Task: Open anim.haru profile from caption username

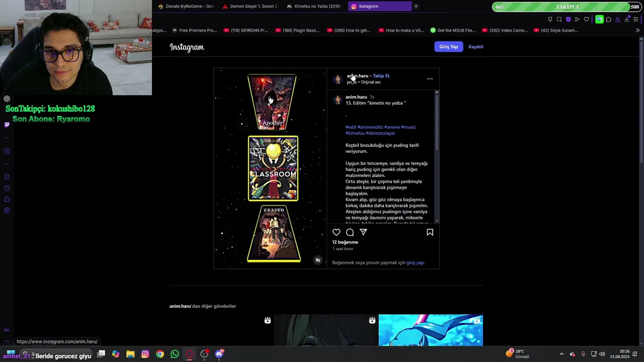Action: coord(356,97)
